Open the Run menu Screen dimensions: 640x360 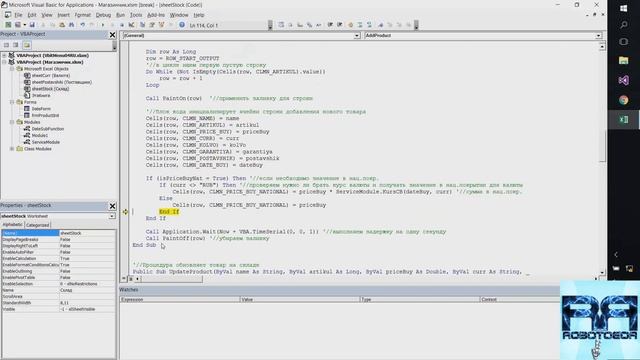(120, 15)
